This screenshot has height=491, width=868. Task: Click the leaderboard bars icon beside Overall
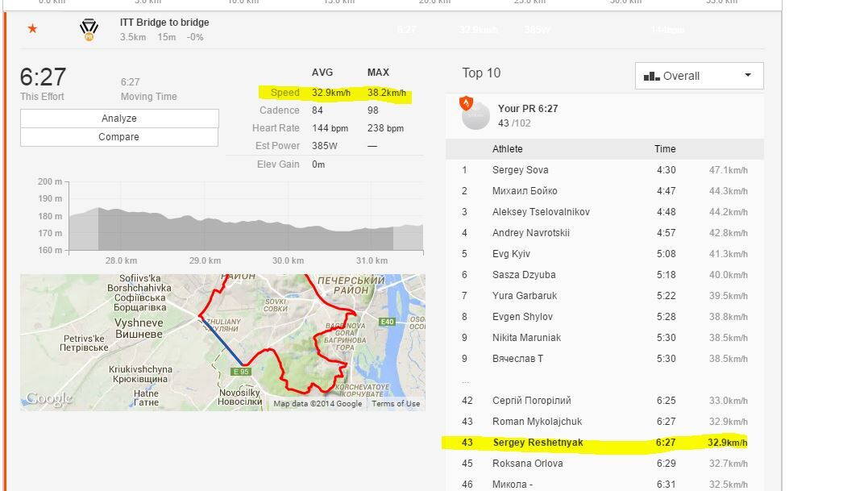point(651,77)
